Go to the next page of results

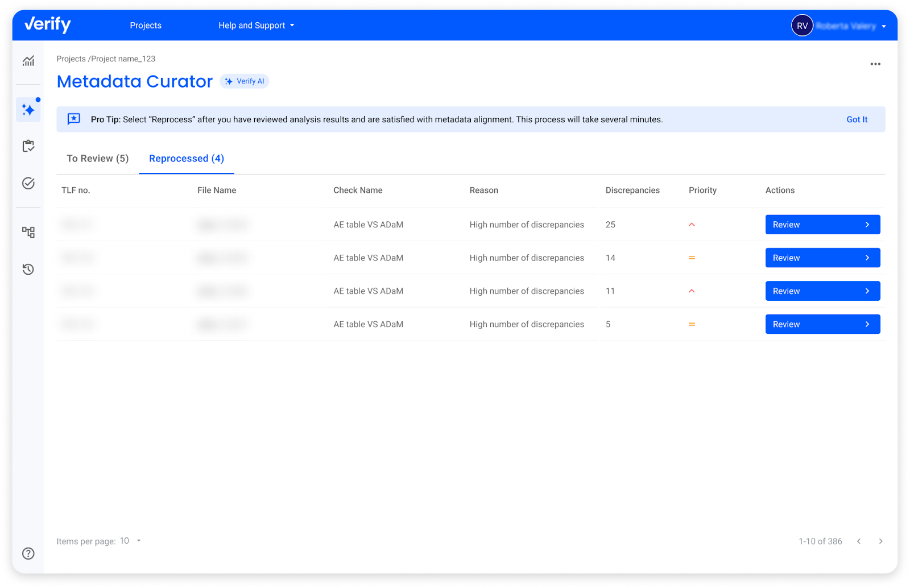click(880, 541)
